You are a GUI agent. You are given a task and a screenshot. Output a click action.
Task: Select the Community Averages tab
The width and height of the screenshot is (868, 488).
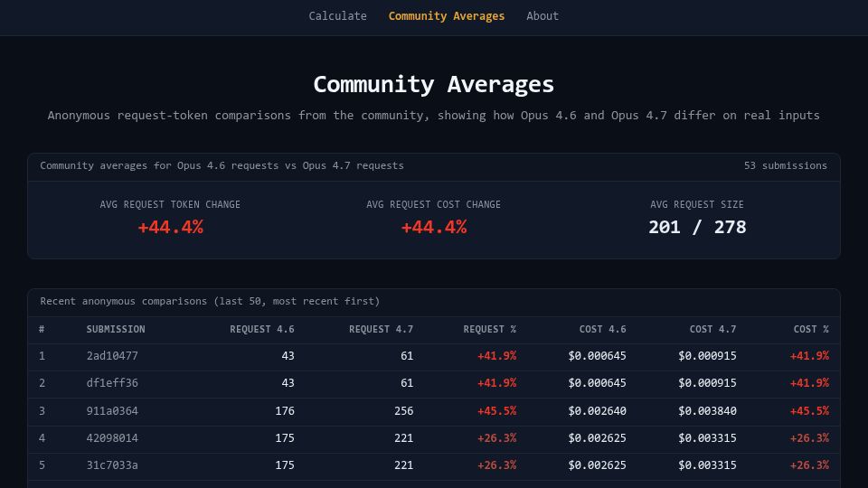pyautogui.click(x=446, y=16)
